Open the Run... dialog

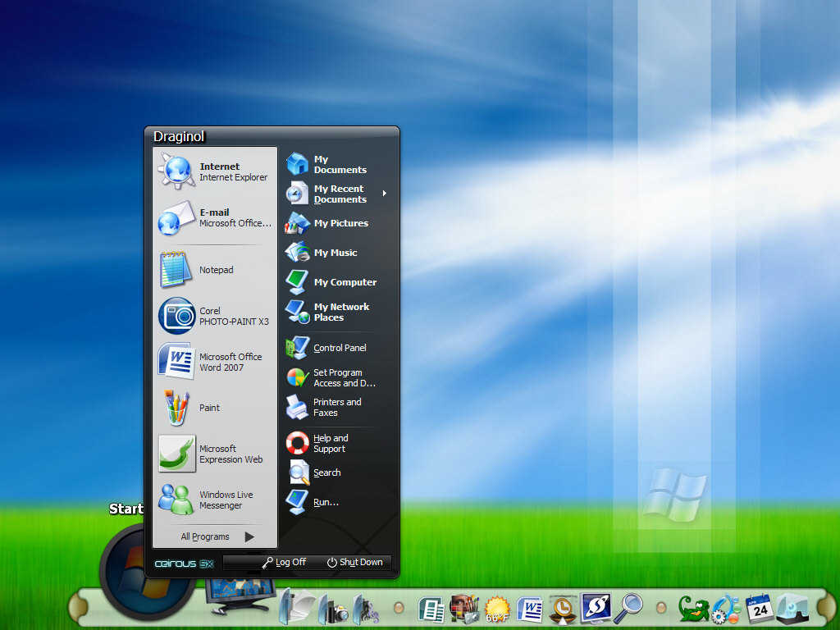tap(337, 502)
